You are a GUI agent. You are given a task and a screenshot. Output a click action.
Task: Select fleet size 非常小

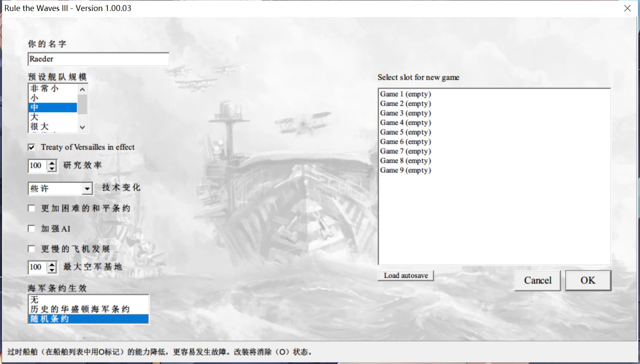[x=53, y=88]
